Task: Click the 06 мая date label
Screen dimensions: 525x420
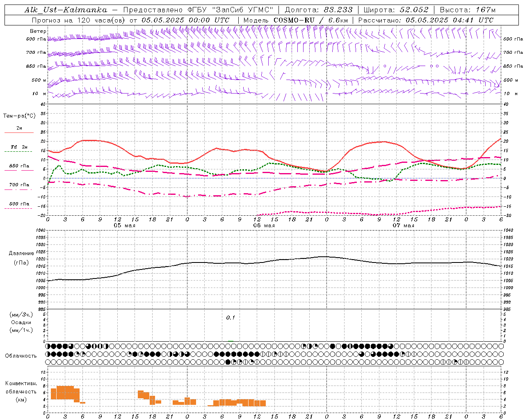Action: tap(264, 226)
